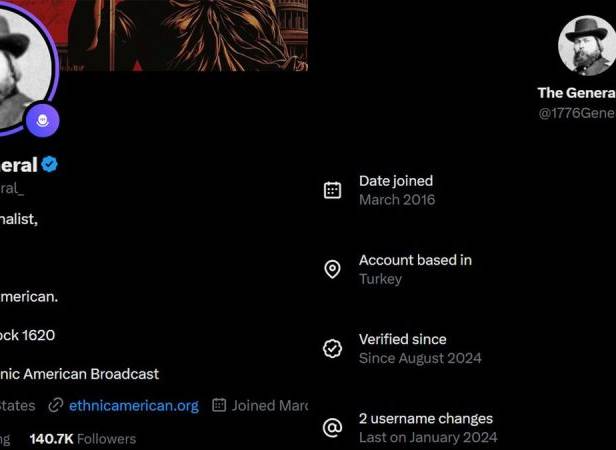Click the small calendar icon before Joined
616x450 pixels.
pos(219,405)
